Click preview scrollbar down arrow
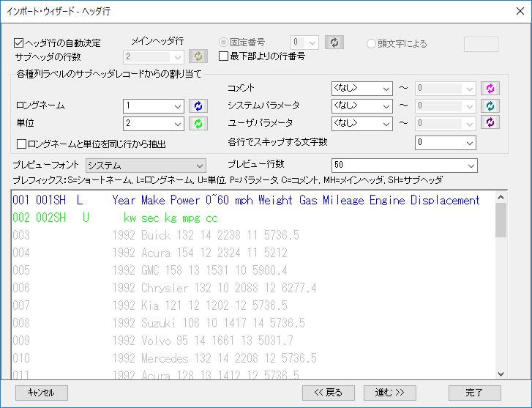This screenshot has height=408, width=532. (x=501, y=374)
